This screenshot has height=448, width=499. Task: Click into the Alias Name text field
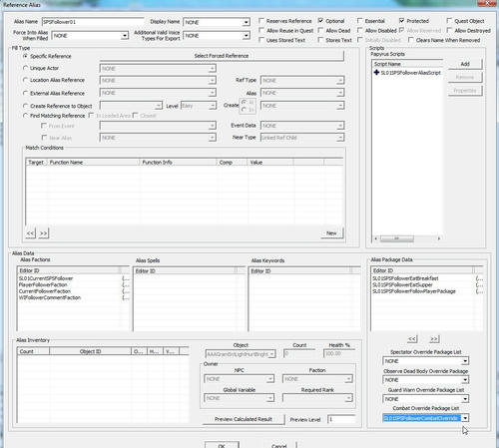click(93, 22)
